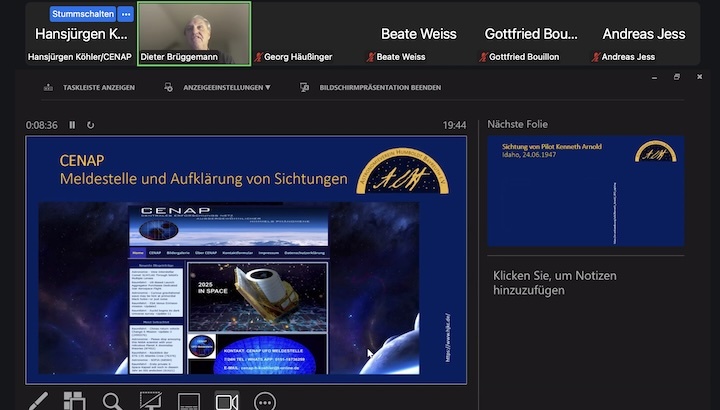Click the zoom magnifier tool
The height and width of the screenshot is (410, 720).
[112, 401]
